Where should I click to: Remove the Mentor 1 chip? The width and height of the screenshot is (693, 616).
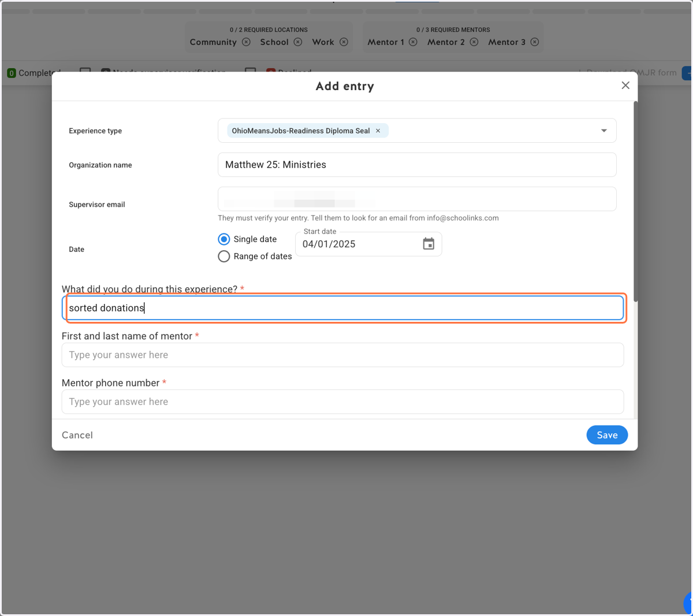pos(413,42)
